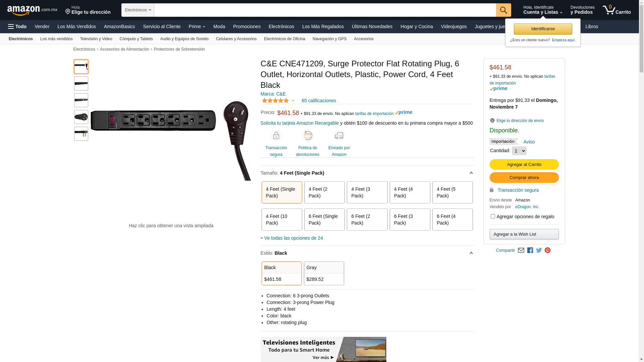Viewport: 644px width, 362px height.
Task: Click the Agregar al Carrito button
Action: tap(524, 164)
